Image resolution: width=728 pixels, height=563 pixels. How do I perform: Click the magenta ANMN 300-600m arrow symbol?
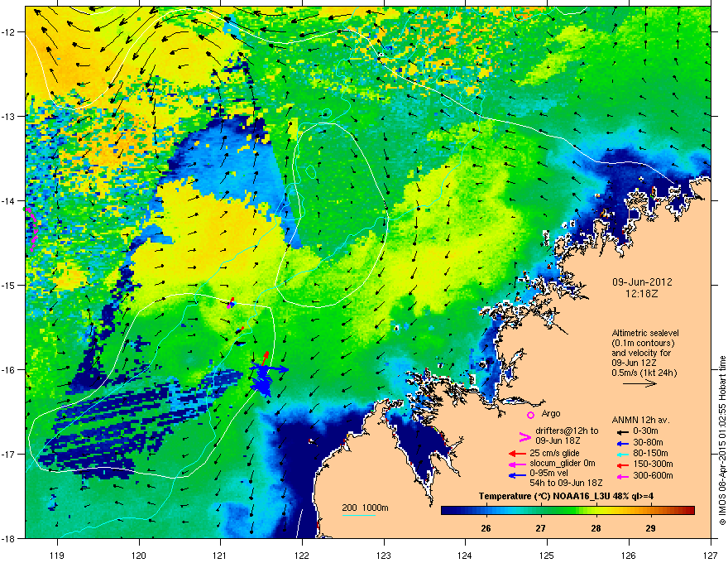[x=625, y=476]
